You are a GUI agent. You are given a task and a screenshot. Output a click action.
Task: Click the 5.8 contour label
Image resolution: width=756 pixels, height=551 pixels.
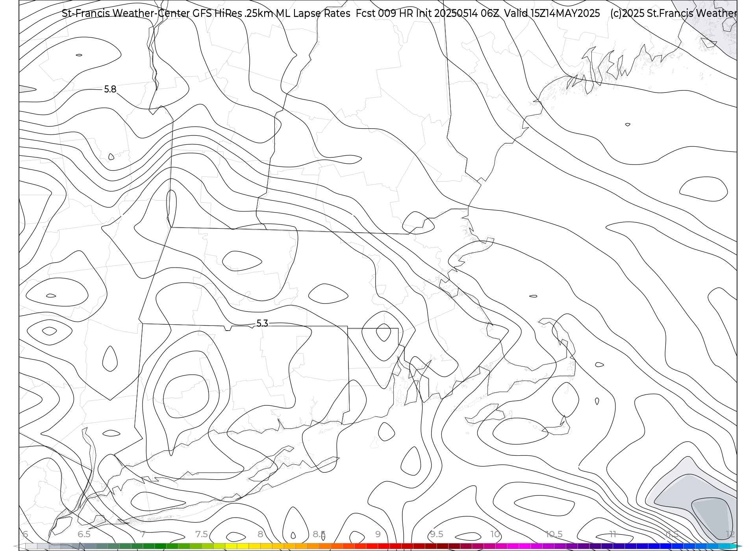(x=110, y=89)
